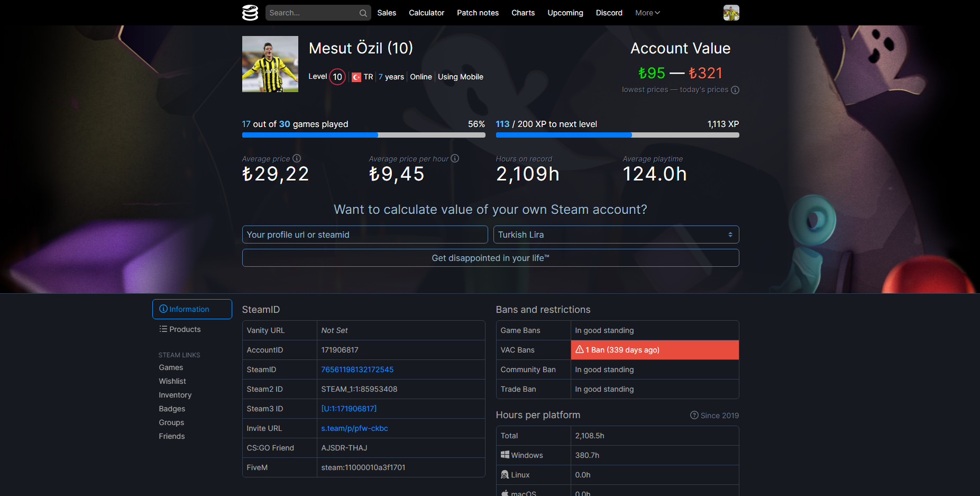
Task: Click Game Bans In good standing cell
Action: 655,330
